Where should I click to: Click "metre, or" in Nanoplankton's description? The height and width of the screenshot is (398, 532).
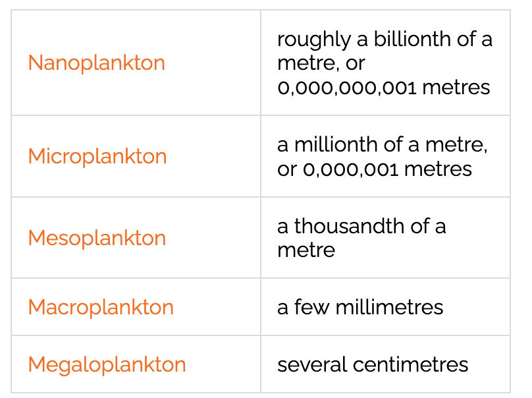click(321, 64)
